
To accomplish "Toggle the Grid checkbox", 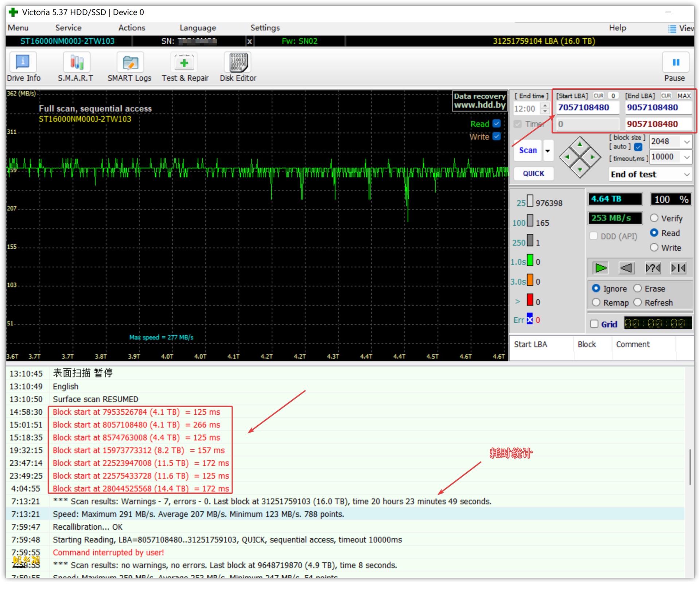I will [594, 324].
